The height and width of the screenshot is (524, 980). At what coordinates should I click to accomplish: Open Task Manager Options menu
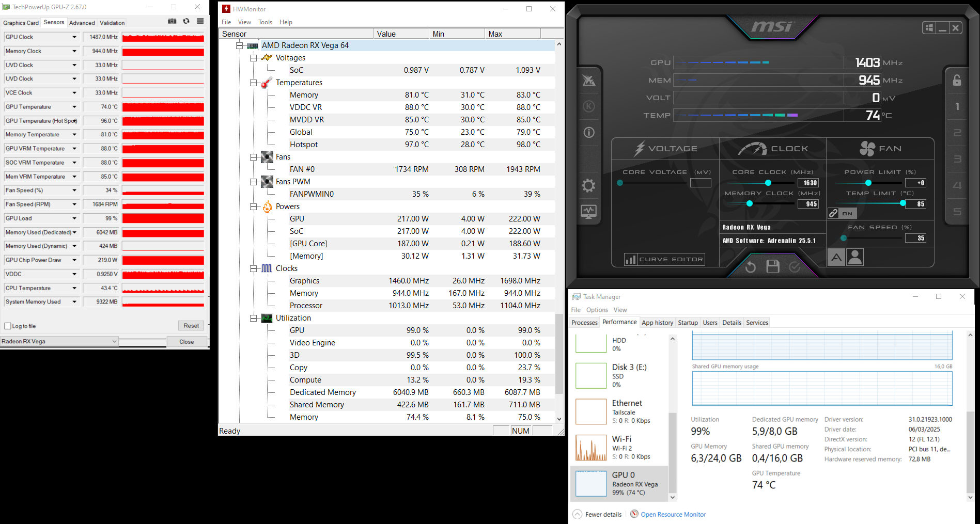pos(597,310)
